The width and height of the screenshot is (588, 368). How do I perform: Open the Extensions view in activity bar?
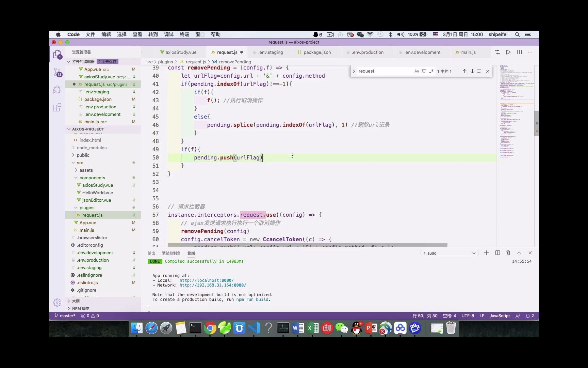coord(57,107)
